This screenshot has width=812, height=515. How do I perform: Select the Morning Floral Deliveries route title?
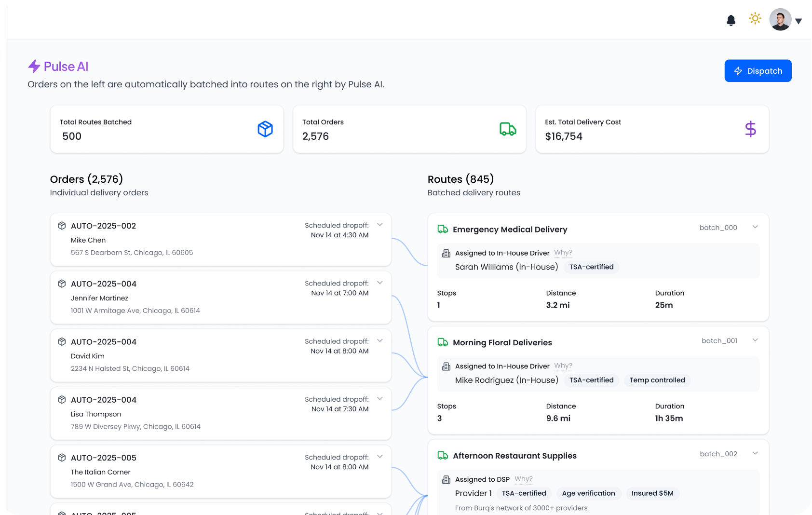click(502, 343)
